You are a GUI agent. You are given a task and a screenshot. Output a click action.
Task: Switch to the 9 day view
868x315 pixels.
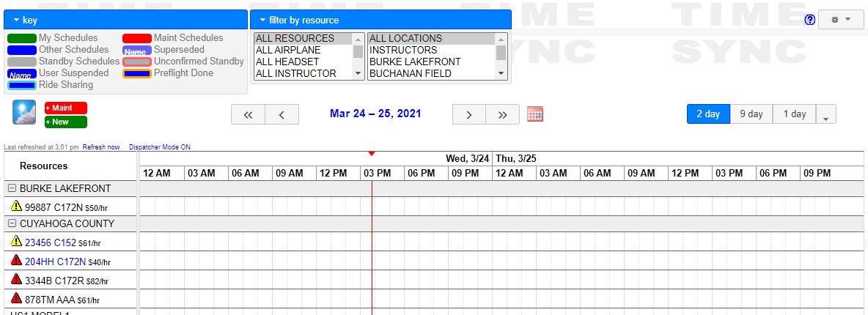(x=751, y=114)
